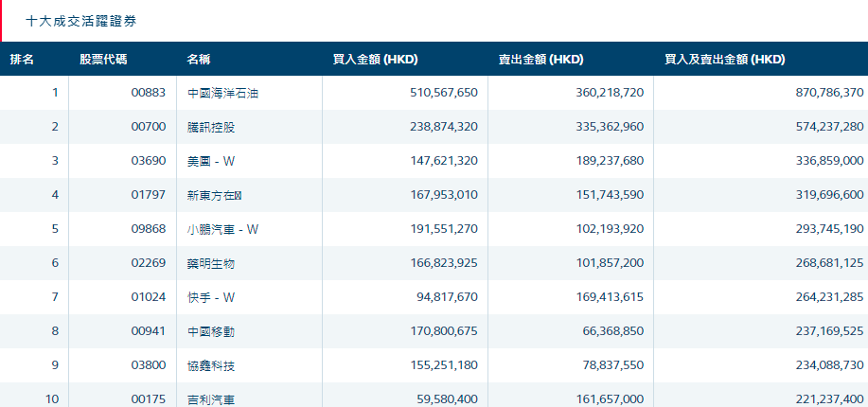Click the name 美團 - W
This screenshot has width=868, height=407.
[x=211, y=161]
